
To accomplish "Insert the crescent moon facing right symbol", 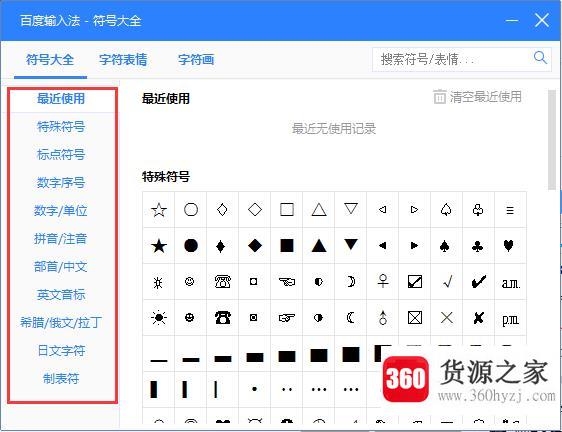I will tap(351, 282).
